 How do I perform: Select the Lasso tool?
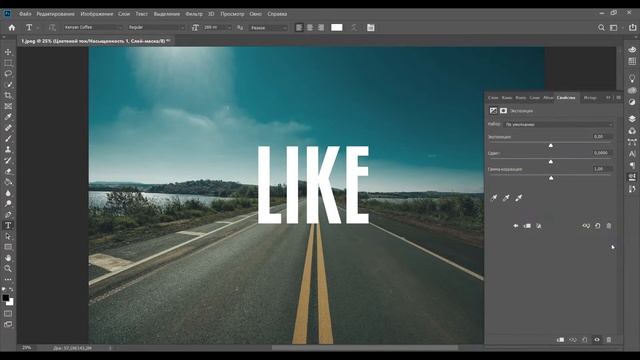coord(8,74)
